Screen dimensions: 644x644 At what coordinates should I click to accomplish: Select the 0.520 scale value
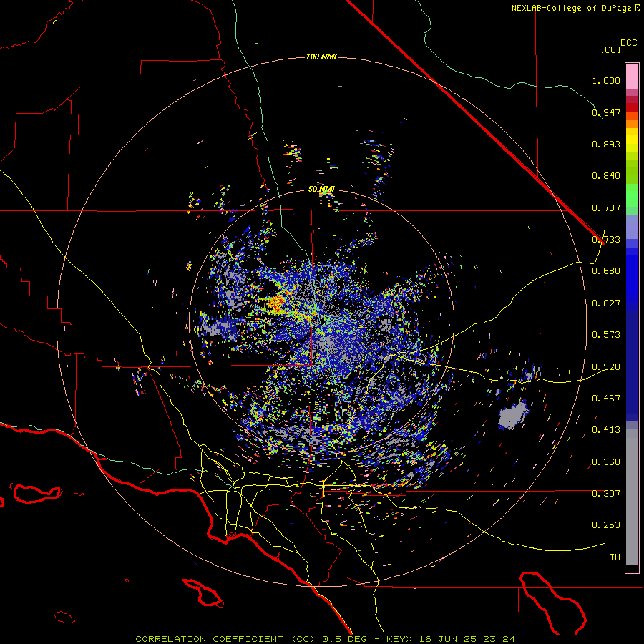click(x=606, y=367)
